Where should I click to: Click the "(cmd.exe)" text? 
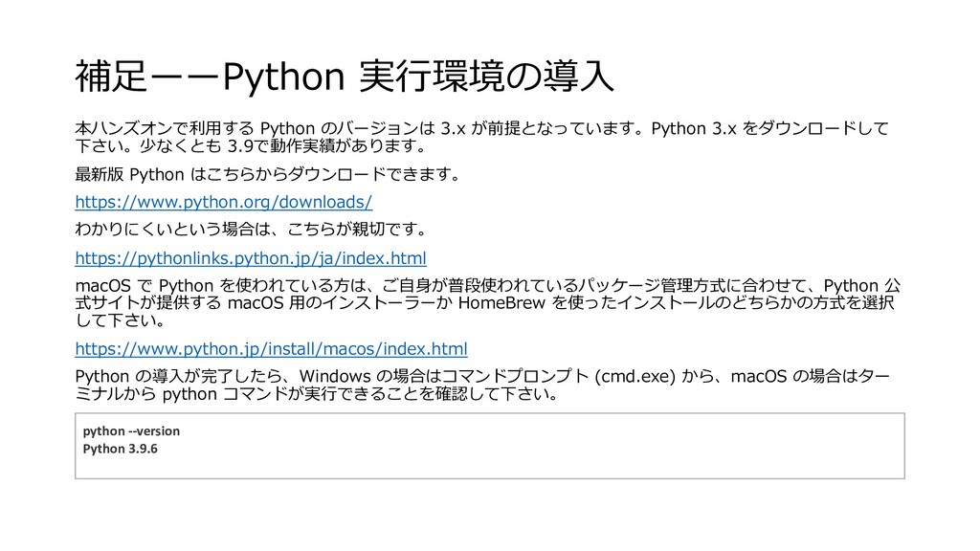[635, 374]
